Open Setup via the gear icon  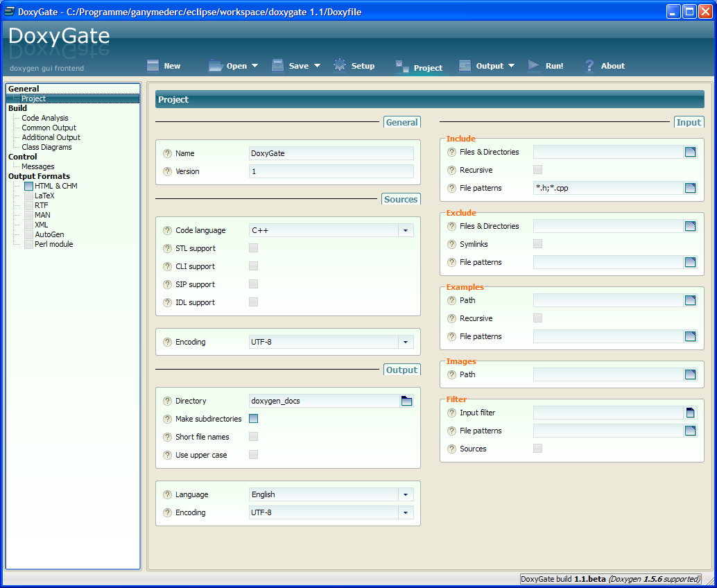coord(340,65)
